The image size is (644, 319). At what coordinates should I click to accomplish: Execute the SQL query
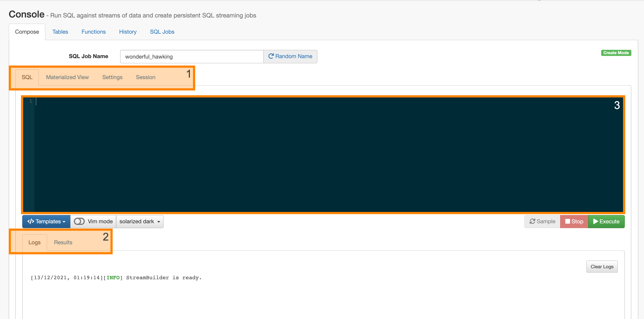coord(606,221)
